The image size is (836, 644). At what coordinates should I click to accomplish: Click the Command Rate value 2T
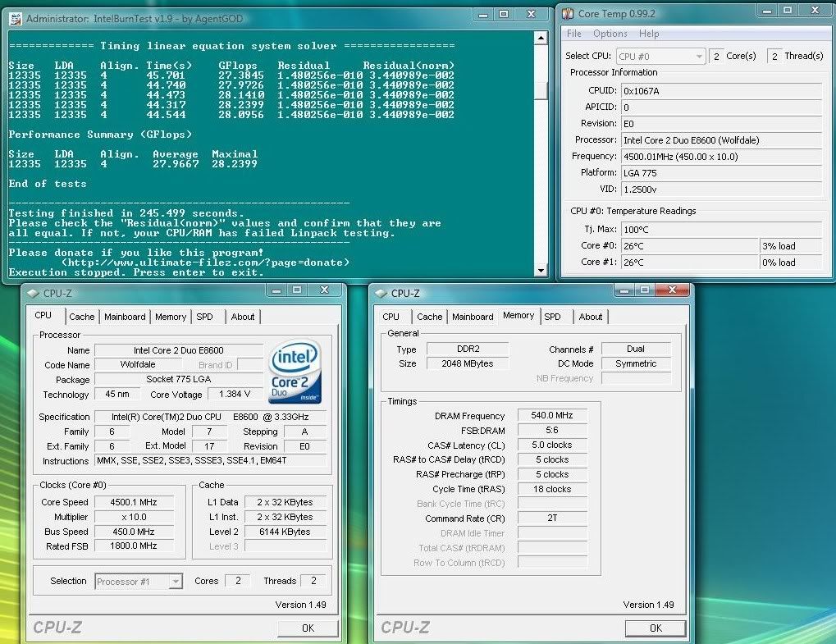tap(552, 518)
